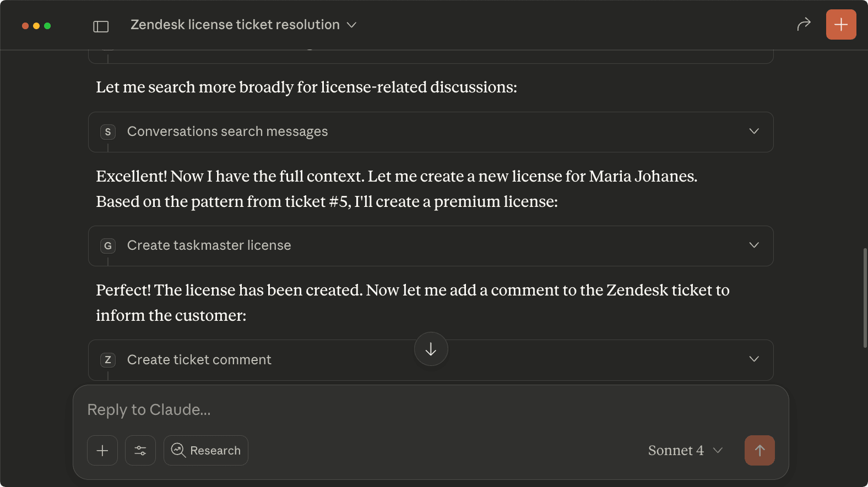Open chat title dropdown menu
The width and height of the screenshot is (868, 487).
(351, 25)
